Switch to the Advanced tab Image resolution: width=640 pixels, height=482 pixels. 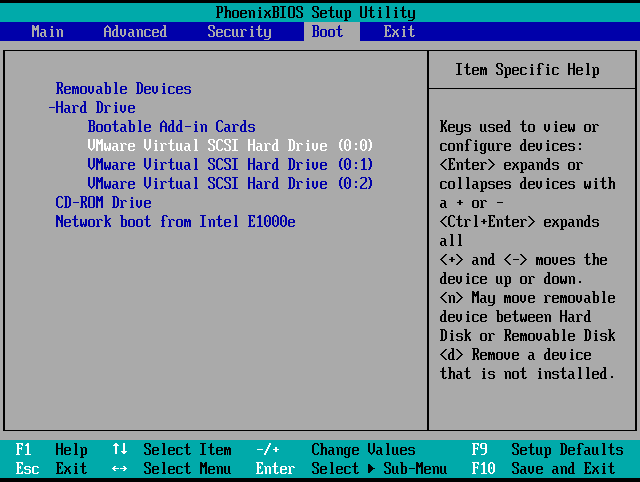point(135,32)
